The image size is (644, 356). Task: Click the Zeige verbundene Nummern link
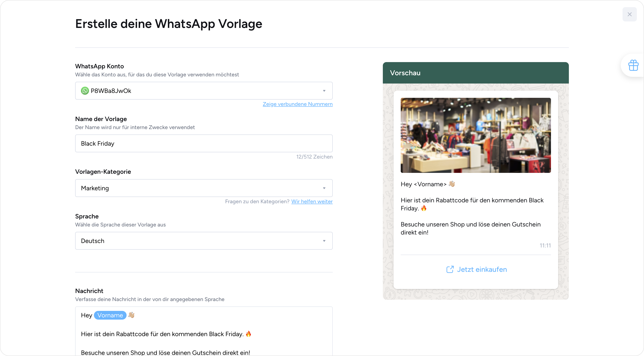[x=297, y=104]
